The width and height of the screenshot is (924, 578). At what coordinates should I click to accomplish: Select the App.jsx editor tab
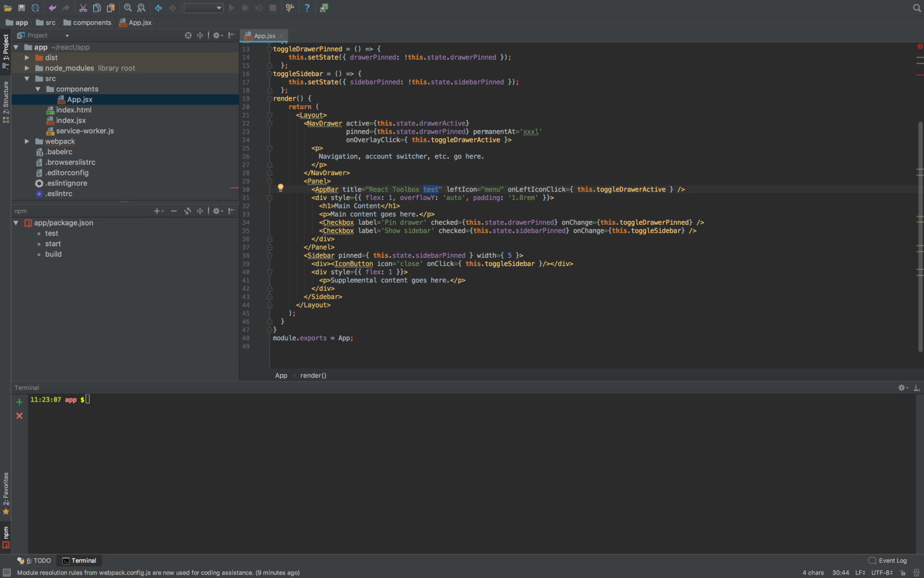click(x=264, y=36)
